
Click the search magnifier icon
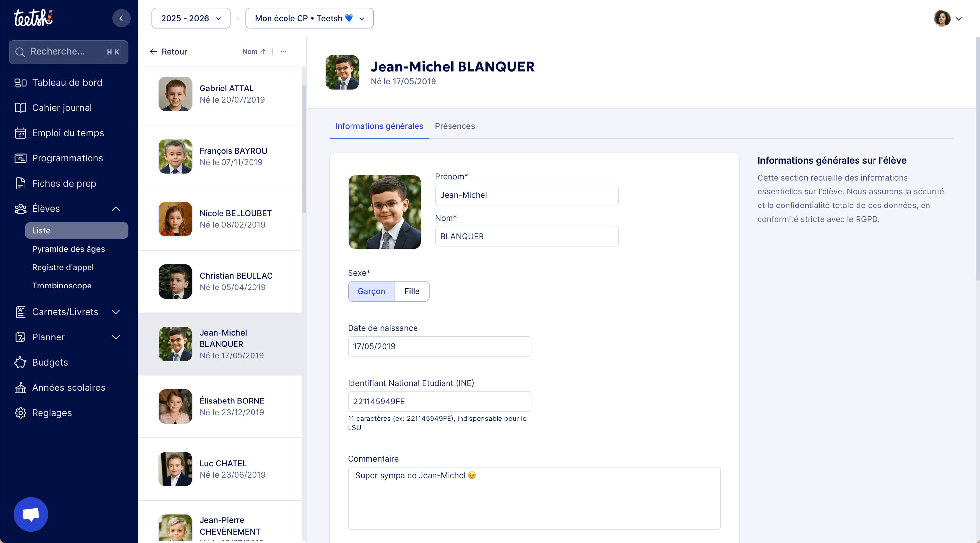tap(20, 52)
